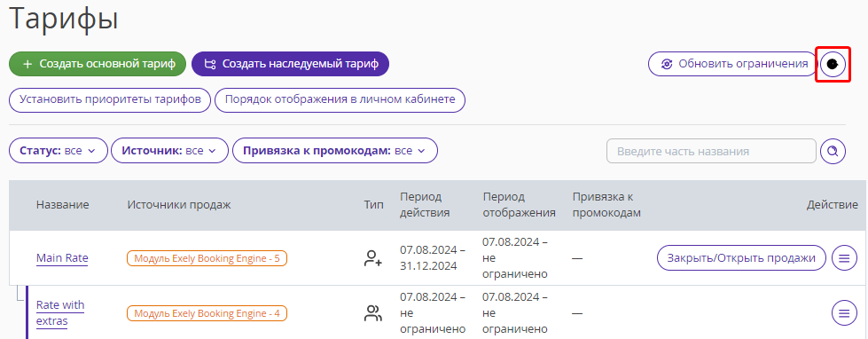Click Установить приоритеты тарифов button

coord(110,100)
